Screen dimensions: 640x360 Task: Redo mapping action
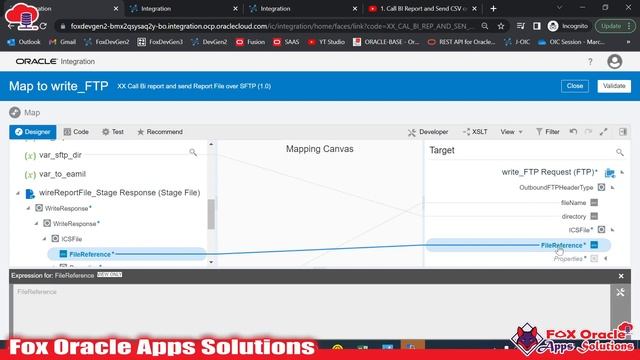tap(588, 131)
